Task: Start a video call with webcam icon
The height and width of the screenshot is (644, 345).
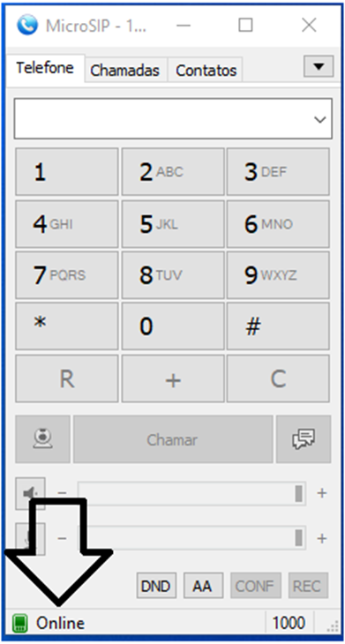Action: [42, 439]
